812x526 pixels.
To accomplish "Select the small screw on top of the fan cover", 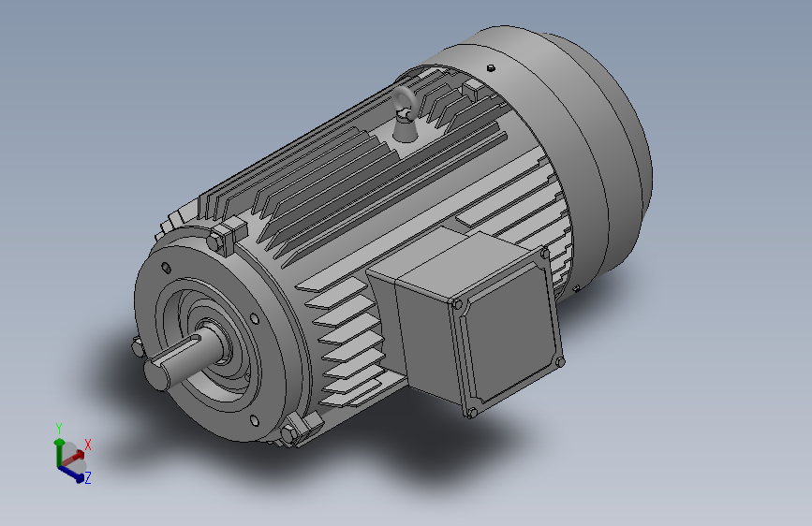I will tap(491, 67).
